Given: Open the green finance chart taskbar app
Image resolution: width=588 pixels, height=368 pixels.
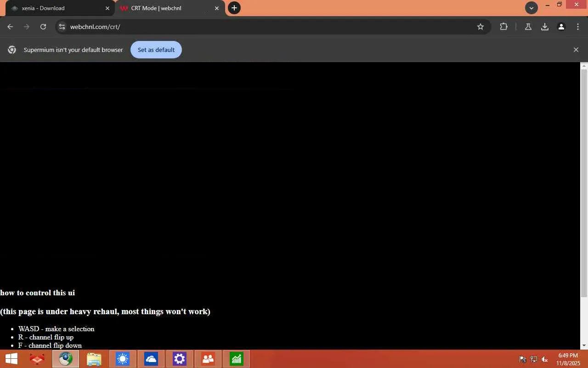Looking at the screenshot, I should (x=236, y=359).
